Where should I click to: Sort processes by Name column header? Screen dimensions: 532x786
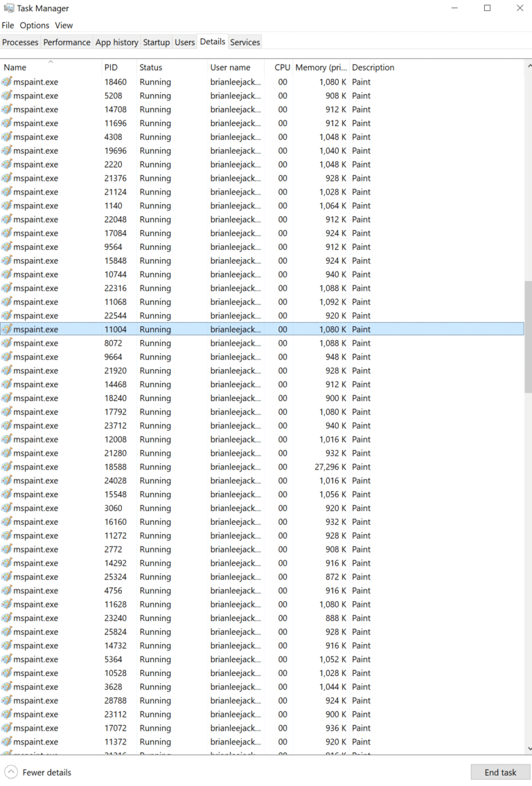pos(15,68)
